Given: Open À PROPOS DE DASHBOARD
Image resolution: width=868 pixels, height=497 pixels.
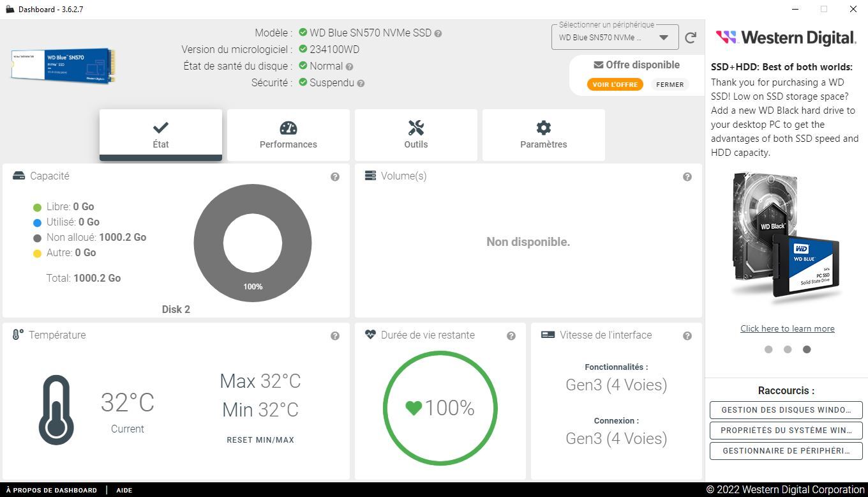Looking at the screenshot, I should pos(52,490).
